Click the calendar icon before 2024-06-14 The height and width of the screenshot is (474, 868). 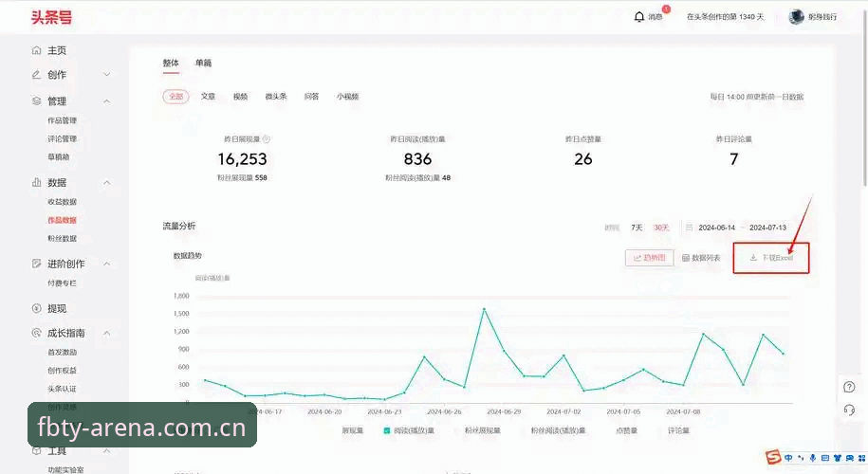[690, 228]
